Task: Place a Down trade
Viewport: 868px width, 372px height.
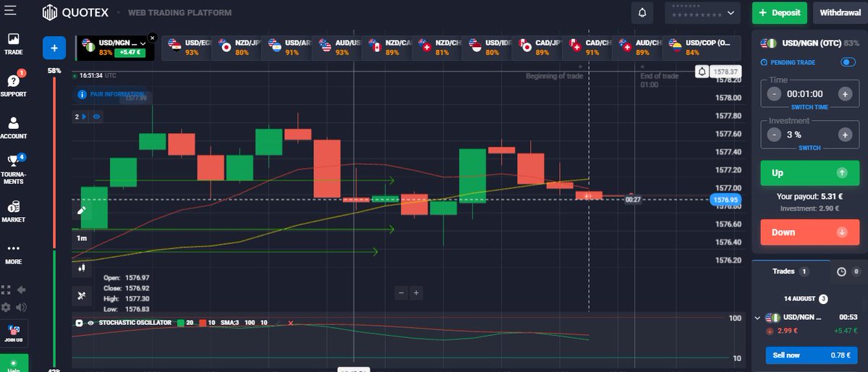Action: (809, 232)
